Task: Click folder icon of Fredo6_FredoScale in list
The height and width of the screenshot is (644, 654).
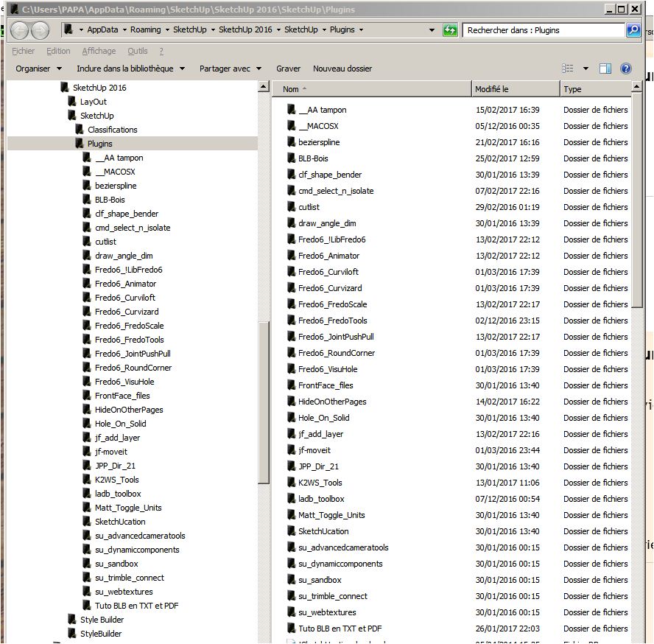Action: [291, 304]
